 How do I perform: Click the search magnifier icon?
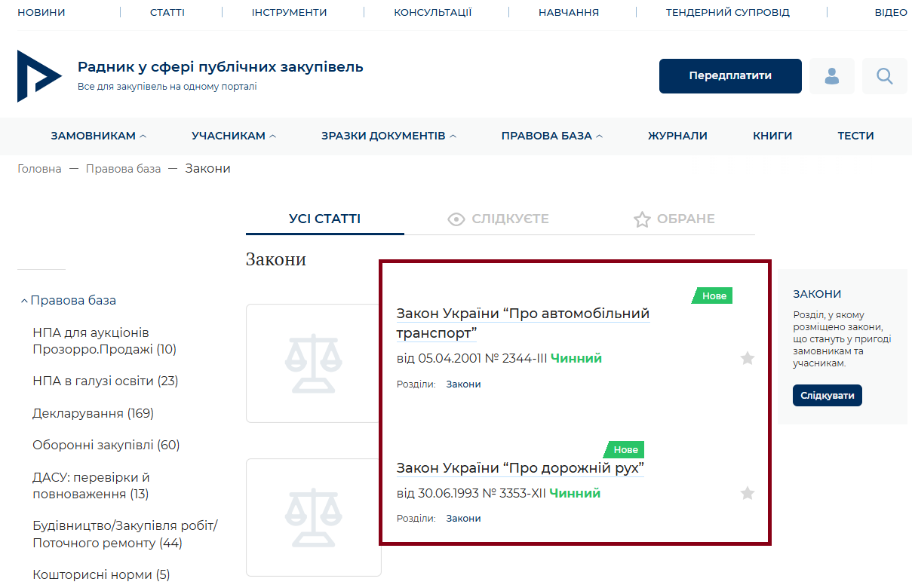[884, 76]
